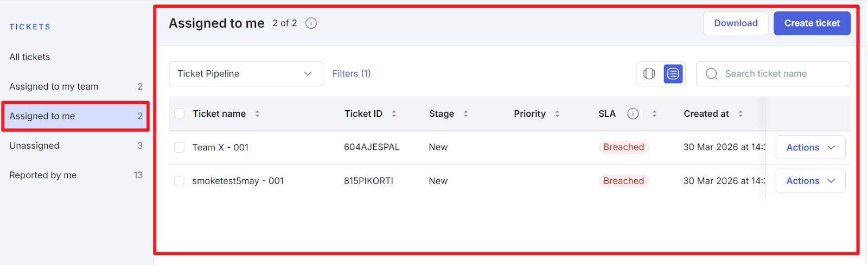Sort by Stage column arrows

coord(465,113)
